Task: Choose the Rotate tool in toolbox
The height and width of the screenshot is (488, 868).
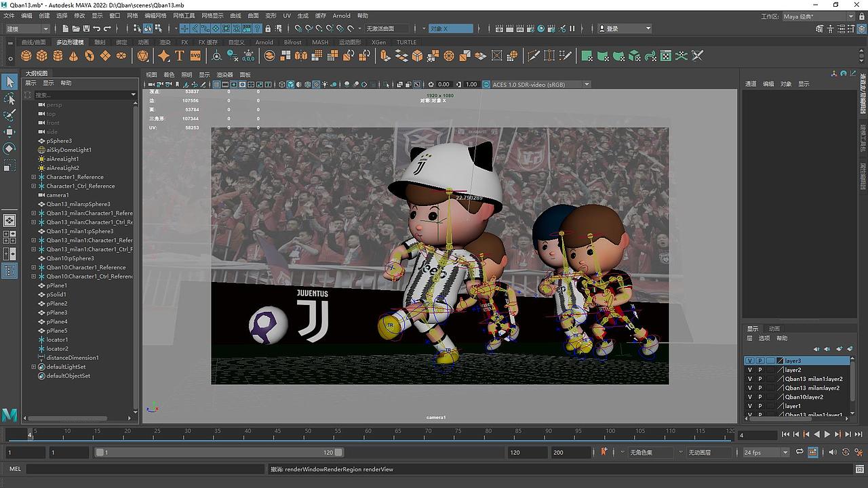Action: point(9,148)
